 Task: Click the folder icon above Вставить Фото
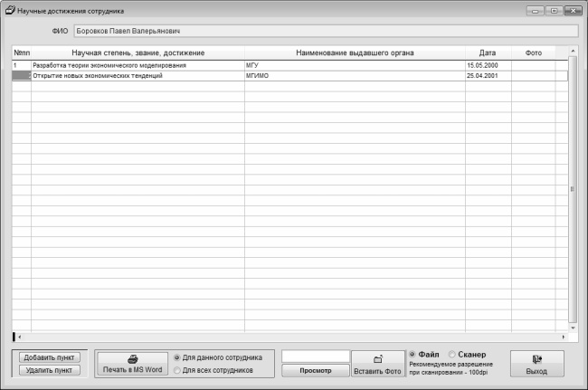(376, 359)
